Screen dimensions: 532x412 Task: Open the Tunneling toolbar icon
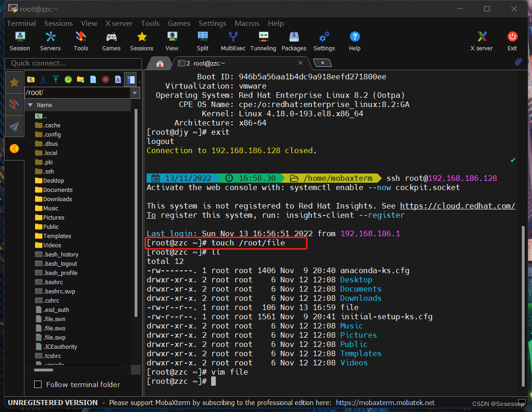click(x=263, y=41)
